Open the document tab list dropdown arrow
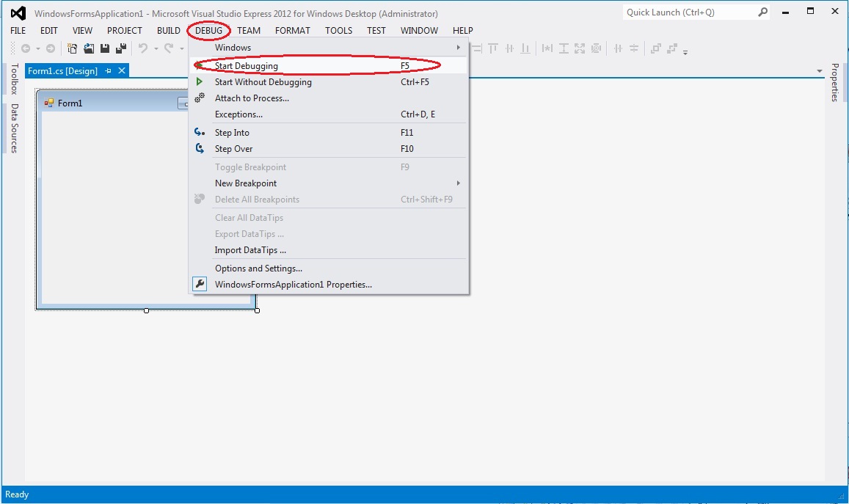Image resolution: width=849 pixels, height=504 pixels. (x=820, y=71)
